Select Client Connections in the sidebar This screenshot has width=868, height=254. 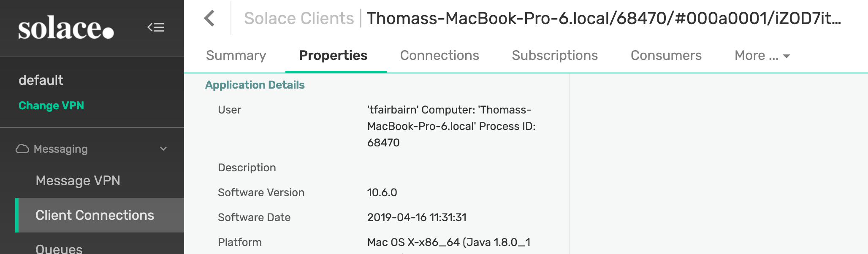click(x=95, y=215)
